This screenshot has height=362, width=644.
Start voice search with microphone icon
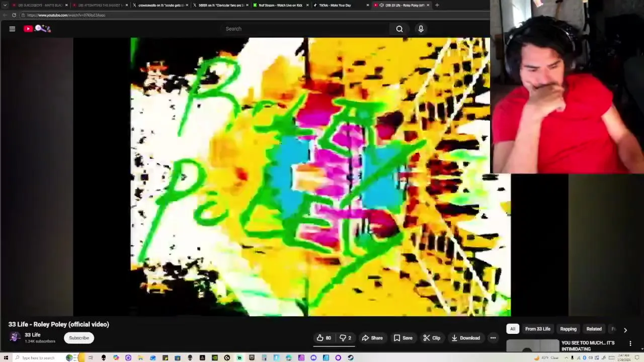(x=421, y=29)
